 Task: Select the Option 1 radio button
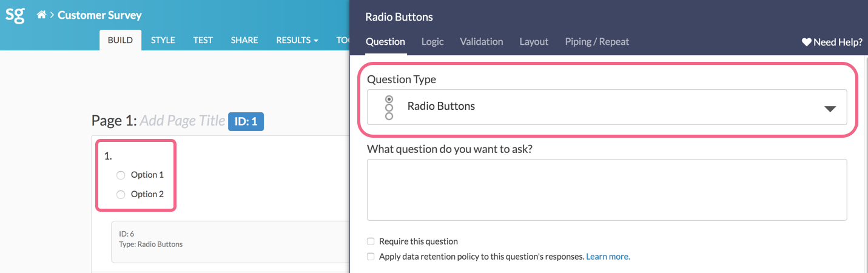pyautogui.click(x=121, y=175)
